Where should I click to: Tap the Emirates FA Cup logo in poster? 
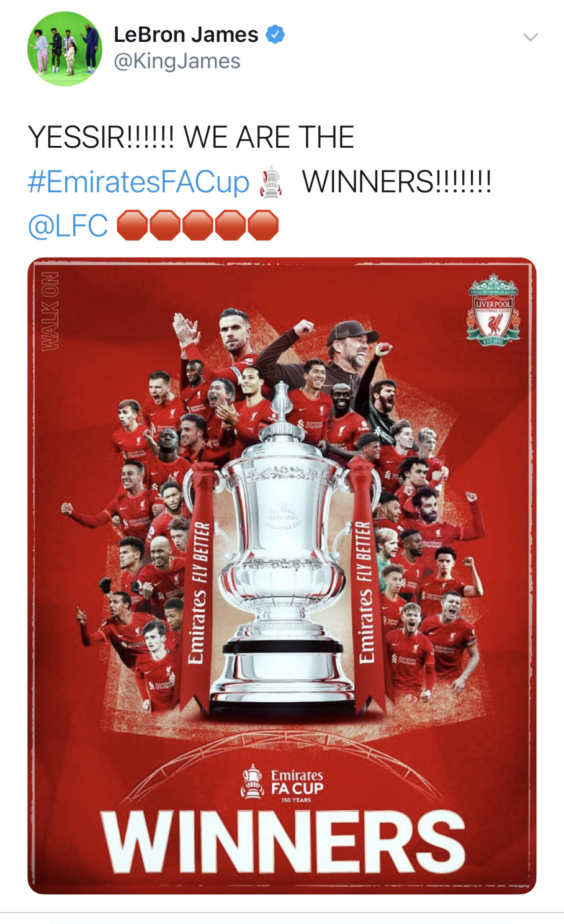pos(282,785)
